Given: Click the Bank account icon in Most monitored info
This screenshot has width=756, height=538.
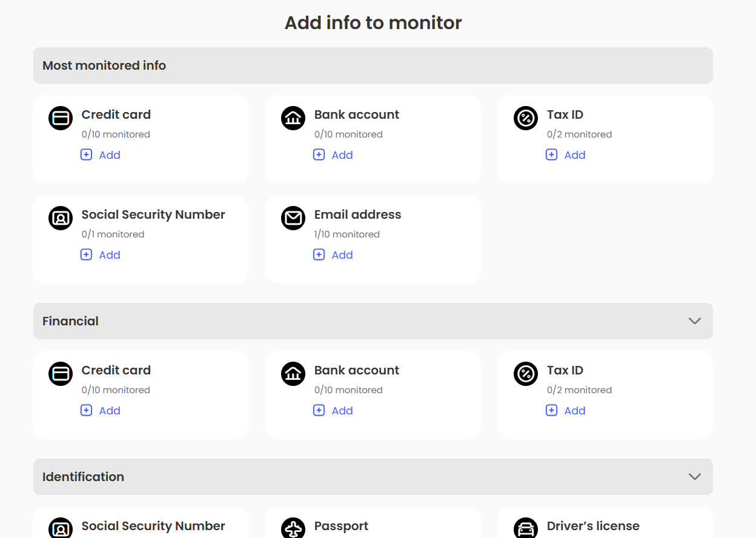Looking at the screenshot, I should [x=293, y=118].
